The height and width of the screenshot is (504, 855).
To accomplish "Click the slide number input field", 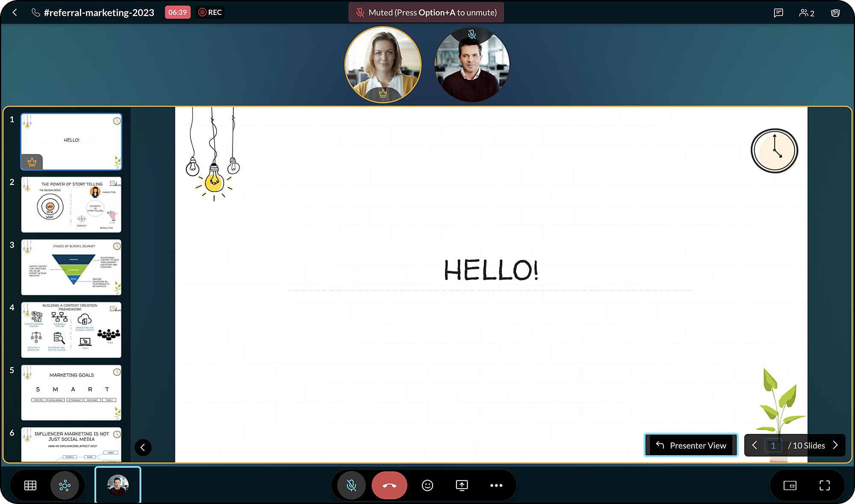I will pos(773,445).
